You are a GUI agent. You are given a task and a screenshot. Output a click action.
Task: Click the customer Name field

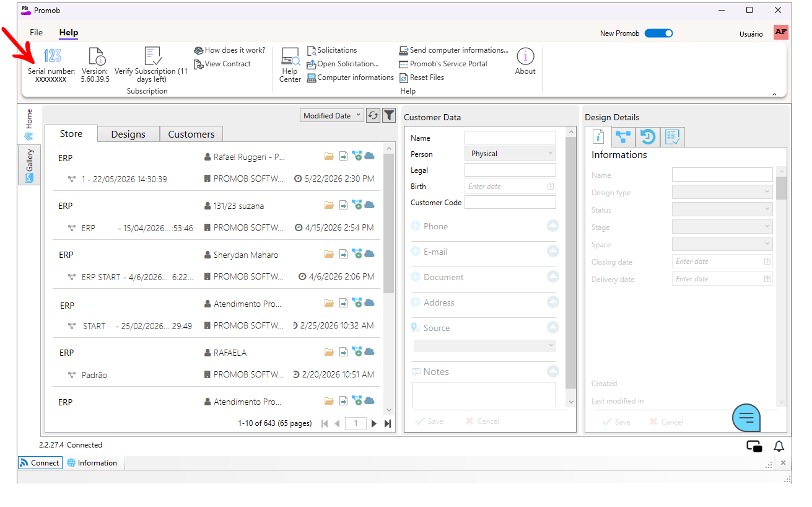tap(510, 138)
